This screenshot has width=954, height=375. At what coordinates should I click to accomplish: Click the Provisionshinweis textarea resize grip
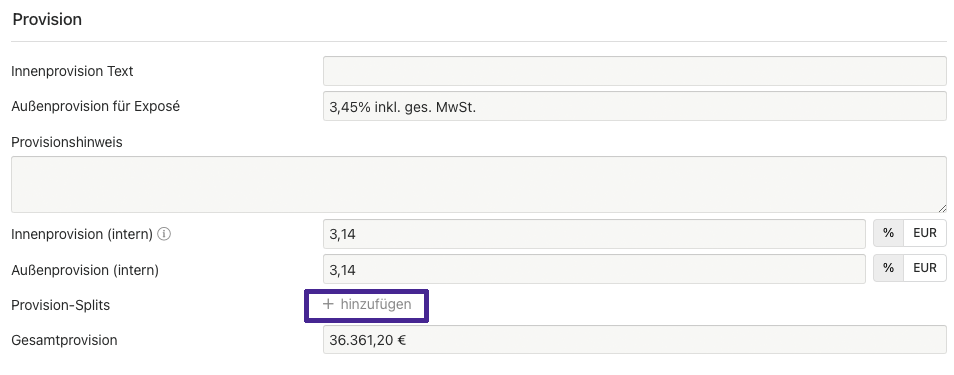(x=942, y=208)
